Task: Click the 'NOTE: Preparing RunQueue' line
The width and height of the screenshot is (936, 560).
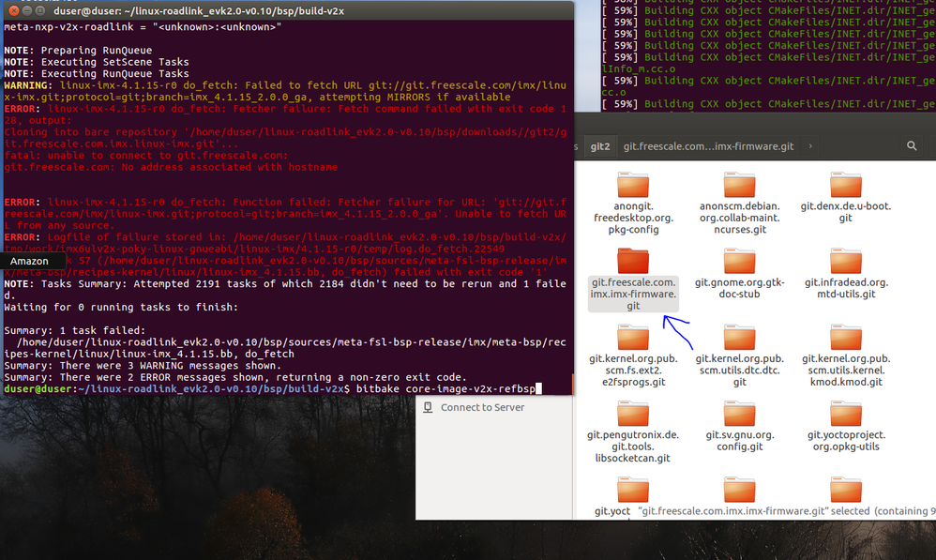Action: (78, 50)
